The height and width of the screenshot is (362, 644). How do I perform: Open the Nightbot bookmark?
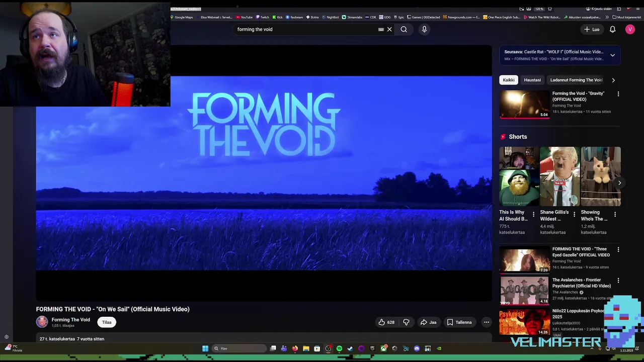tap(330, 17)
